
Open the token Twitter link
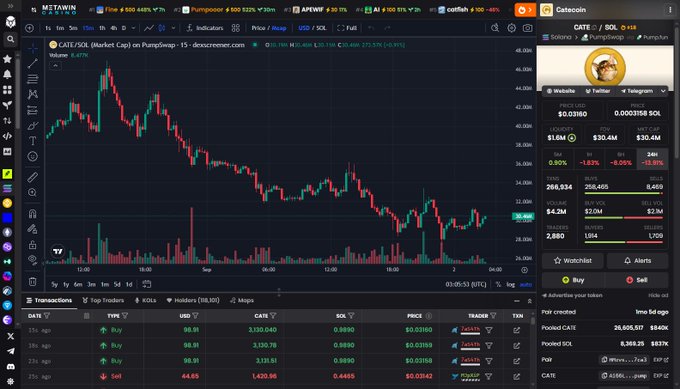coord(598,91)
